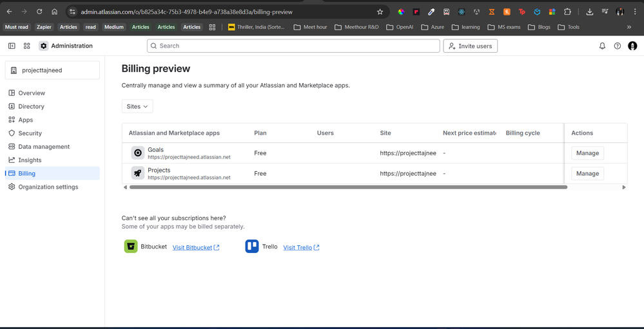Select Organization settings in sidebar
Screen dimensions: 644x329
tap(48, 187)
